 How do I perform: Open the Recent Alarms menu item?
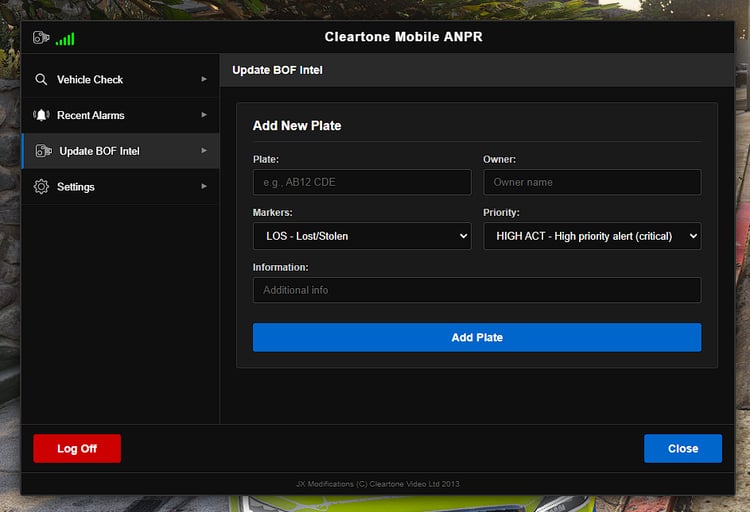pyautogui.click(x=121, y=115)
